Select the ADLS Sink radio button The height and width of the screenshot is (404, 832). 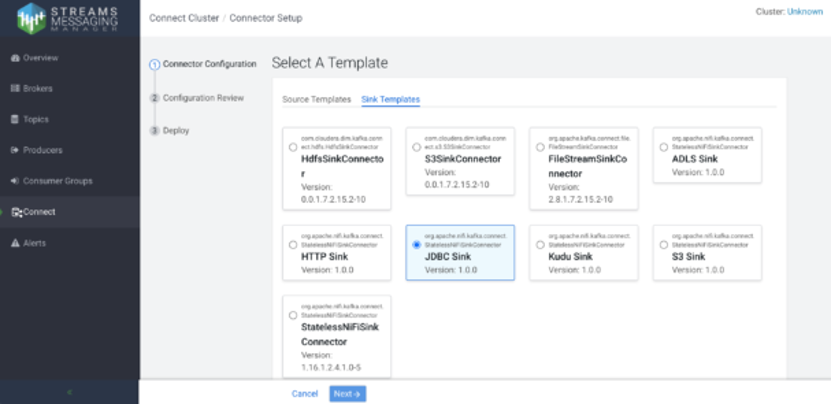pyautogui.click(x=664, y=147)
